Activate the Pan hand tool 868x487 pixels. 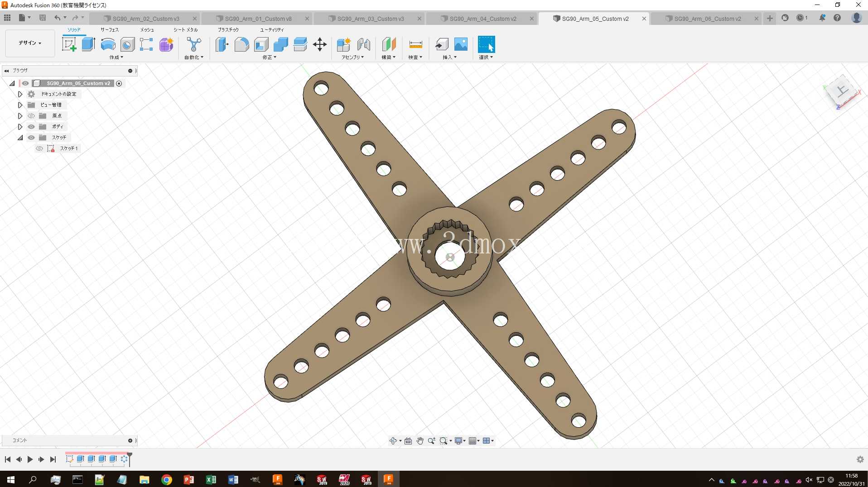coord(420,441)
